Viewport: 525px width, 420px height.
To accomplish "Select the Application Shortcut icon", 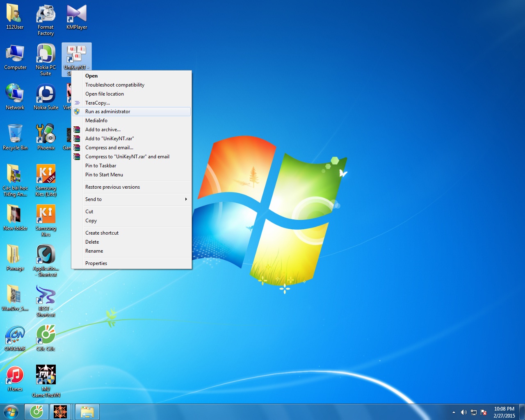I will click(46, 261).
